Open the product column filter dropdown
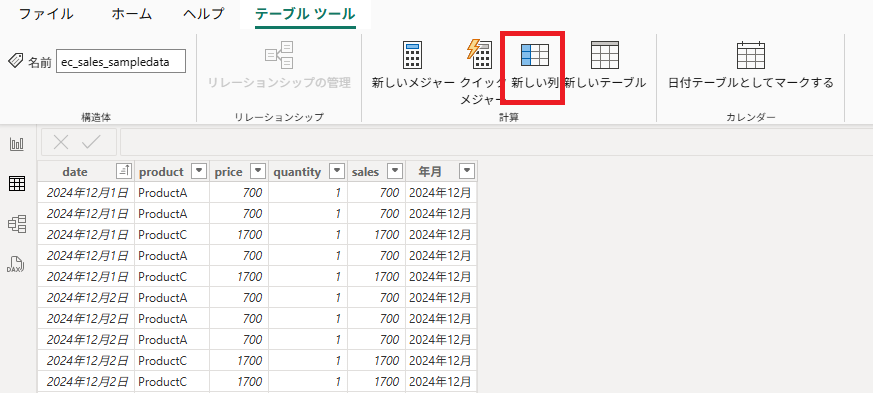This screenshot has width=873, height=393. 199,171
